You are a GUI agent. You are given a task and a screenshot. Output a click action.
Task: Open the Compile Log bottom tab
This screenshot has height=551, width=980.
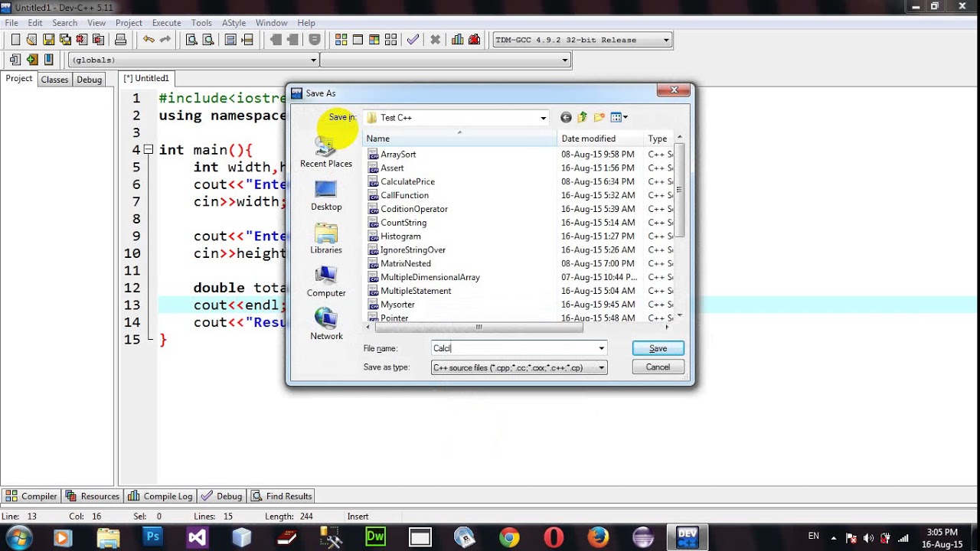pos(162,496)
